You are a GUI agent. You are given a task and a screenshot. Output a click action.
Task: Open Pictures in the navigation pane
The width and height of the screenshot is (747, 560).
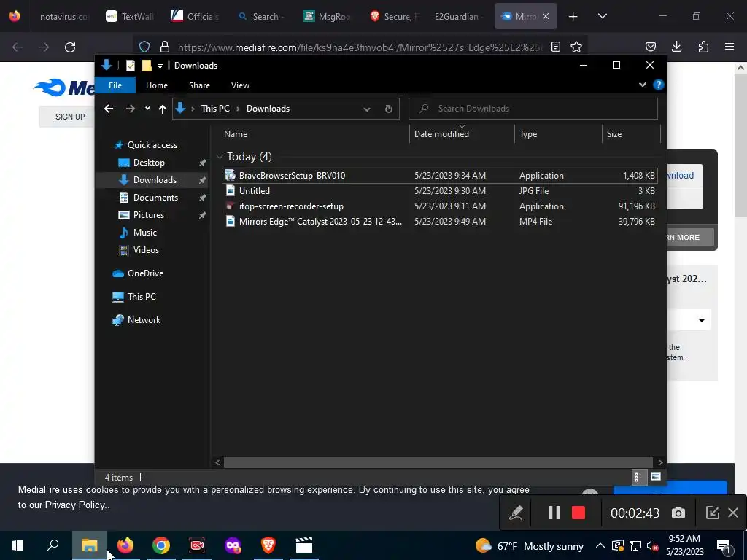point(148,215)
